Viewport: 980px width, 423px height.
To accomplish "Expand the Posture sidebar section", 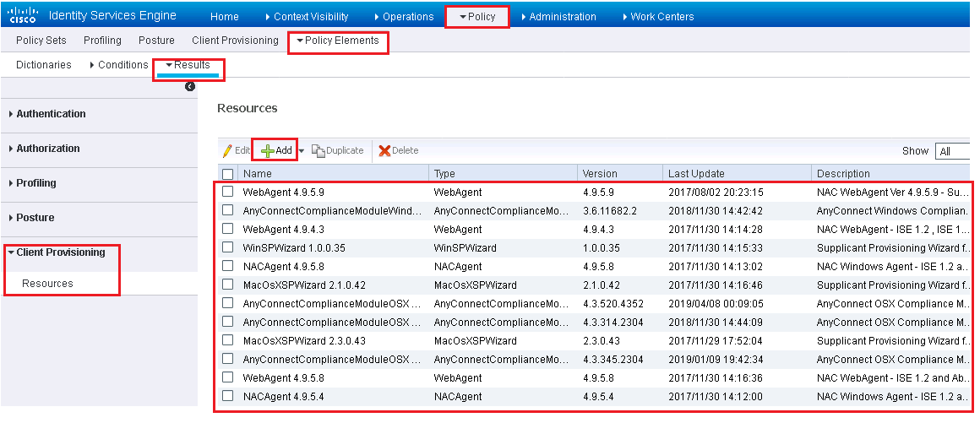I will pos(31,218).
